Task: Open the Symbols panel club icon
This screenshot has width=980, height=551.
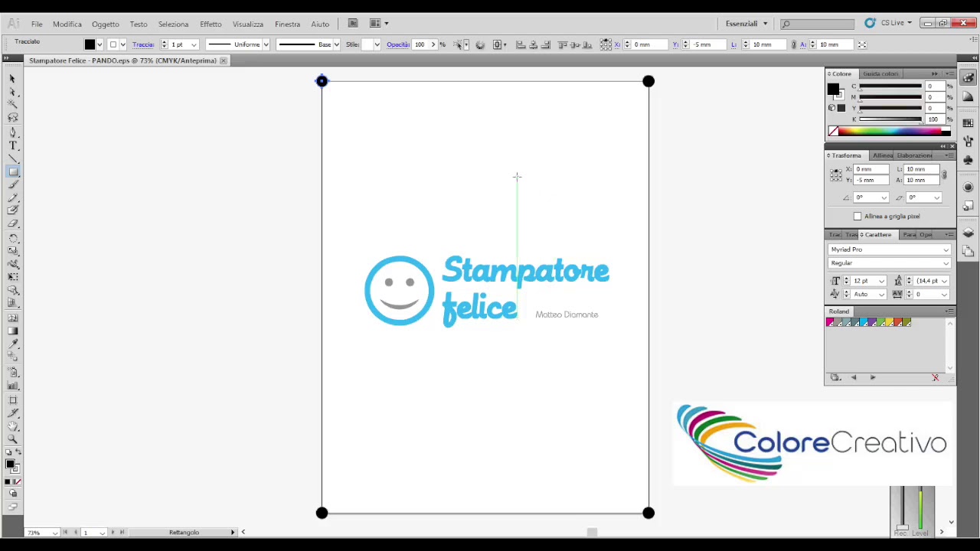Action: (x=969, y=160)
